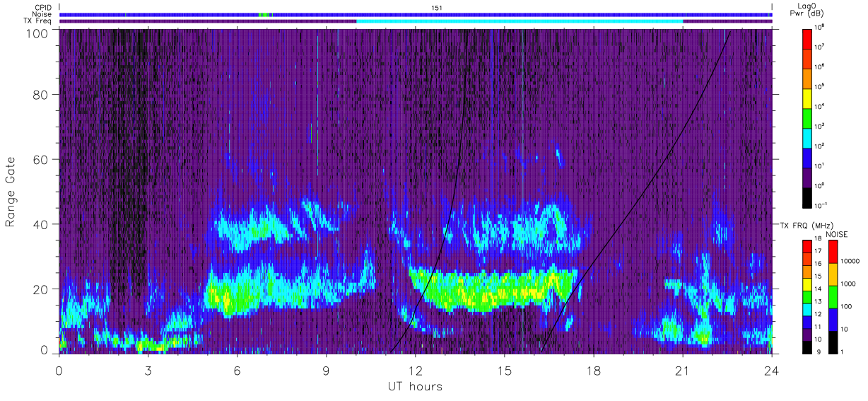This screenshot has width=868, height=401.
Task: Pick black swatch in TX FRQ colorbar
Action: [807, 346]
